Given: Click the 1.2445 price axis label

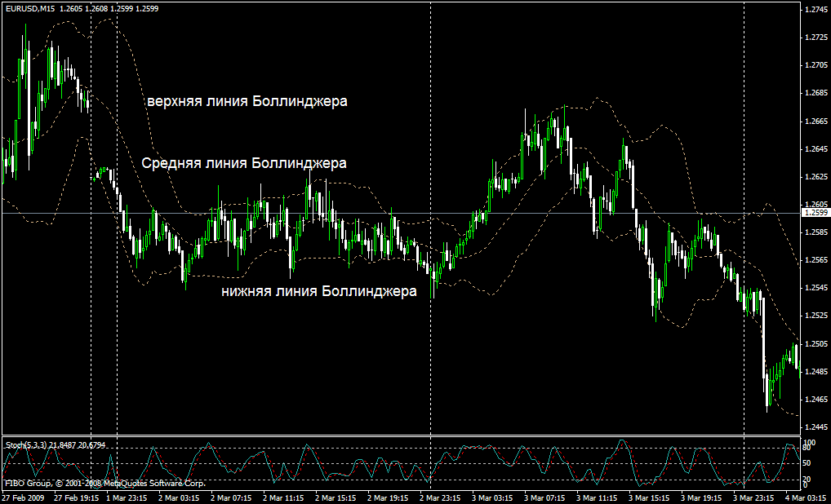Looking at the screenshot, I should (815, 427).
